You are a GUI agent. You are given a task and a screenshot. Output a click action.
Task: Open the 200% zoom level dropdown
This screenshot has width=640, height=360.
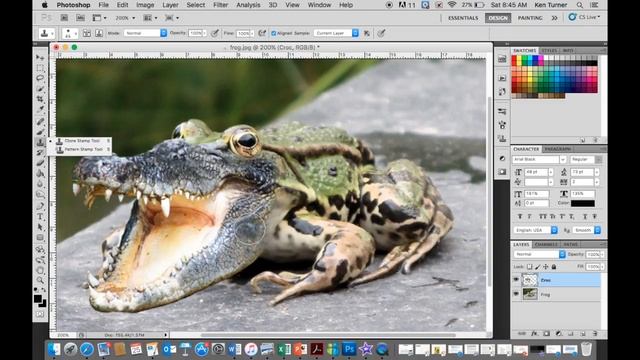(x=125, y=18)
